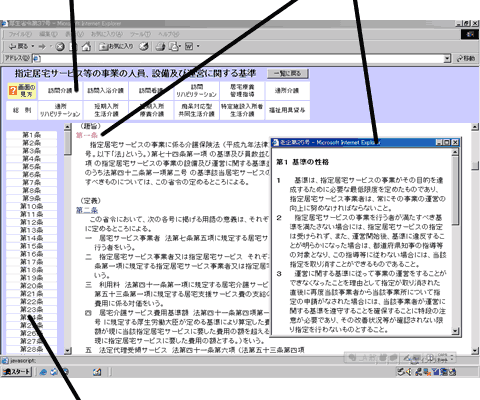
Task: Select the 訪問入浴介護 tab
Action: 106,90
